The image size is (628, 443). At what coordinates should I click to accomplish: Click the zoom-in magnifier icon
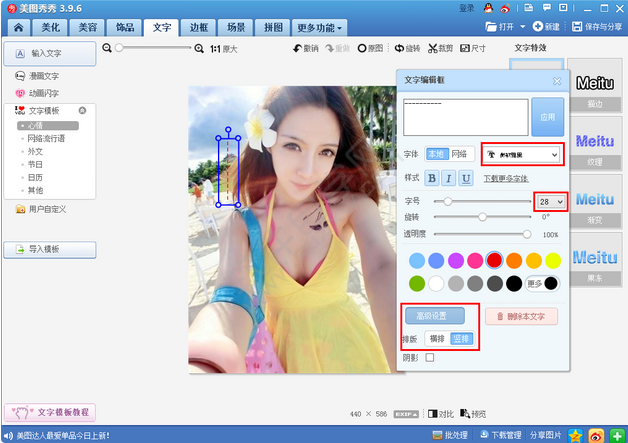[x=199, y=48]
